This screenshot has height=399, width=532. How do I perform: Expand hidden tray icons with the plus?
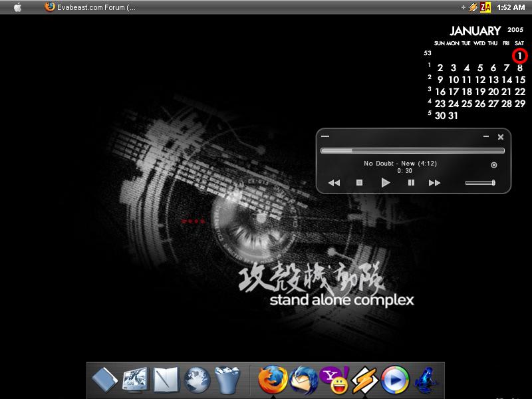(x=463, y=7)
